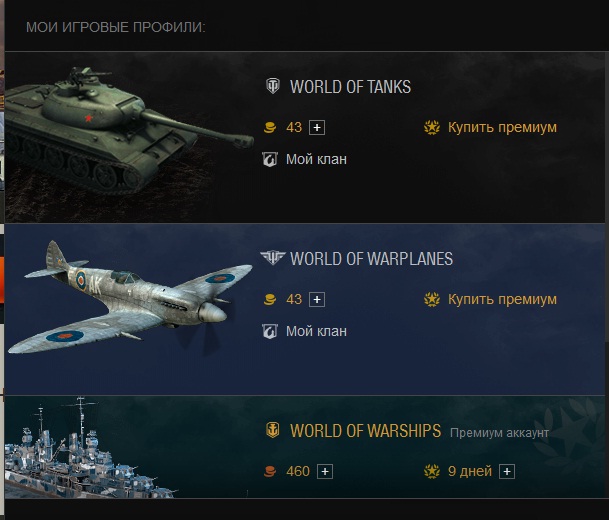Click the World of Warships anchor logo icon
The image size is (609, 520).
click(x=273, y=430)
